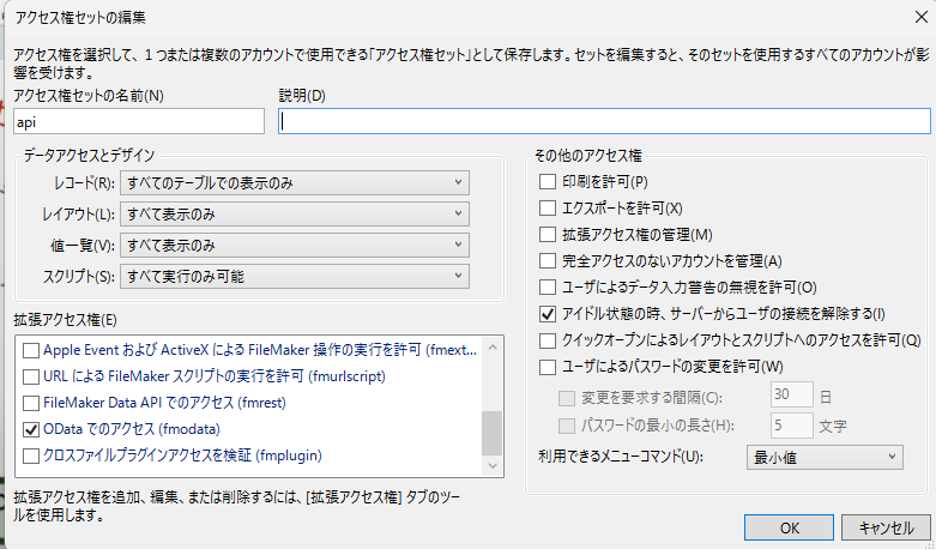
Task: Enable エクスポートを許可 checkbox
Action: coord(547,208)
